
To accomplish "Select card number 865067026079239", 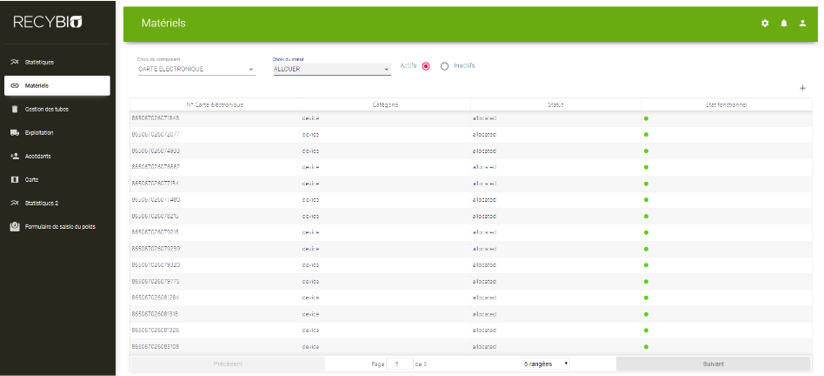I will pos(156,248).
